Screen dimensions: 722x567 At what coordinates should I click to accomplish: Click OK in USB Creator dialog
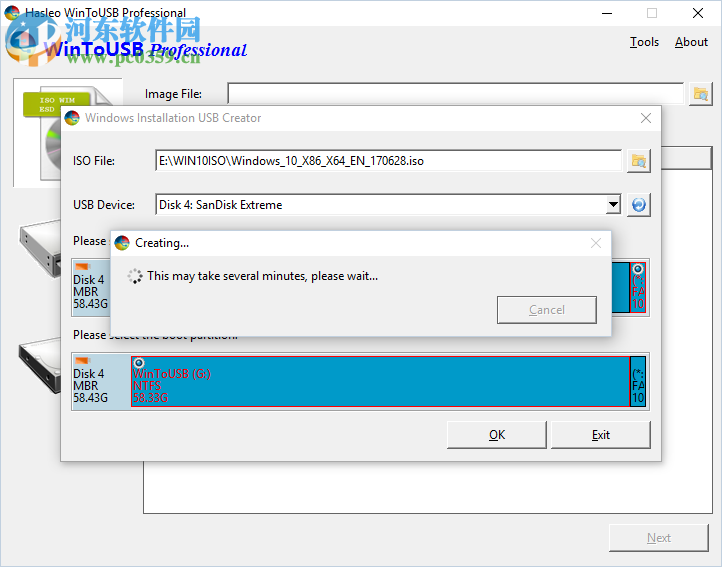tap(497, 435)
